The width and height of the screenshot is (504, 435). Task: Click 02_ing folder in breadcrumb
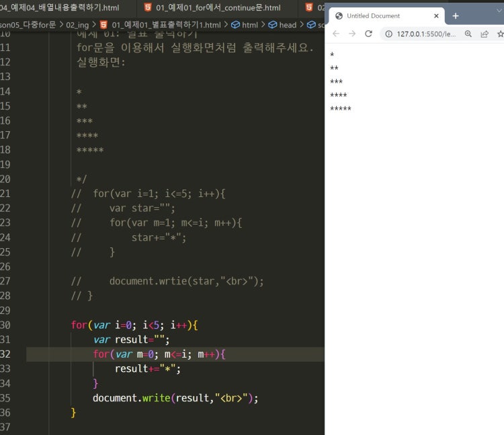point(77,25)
